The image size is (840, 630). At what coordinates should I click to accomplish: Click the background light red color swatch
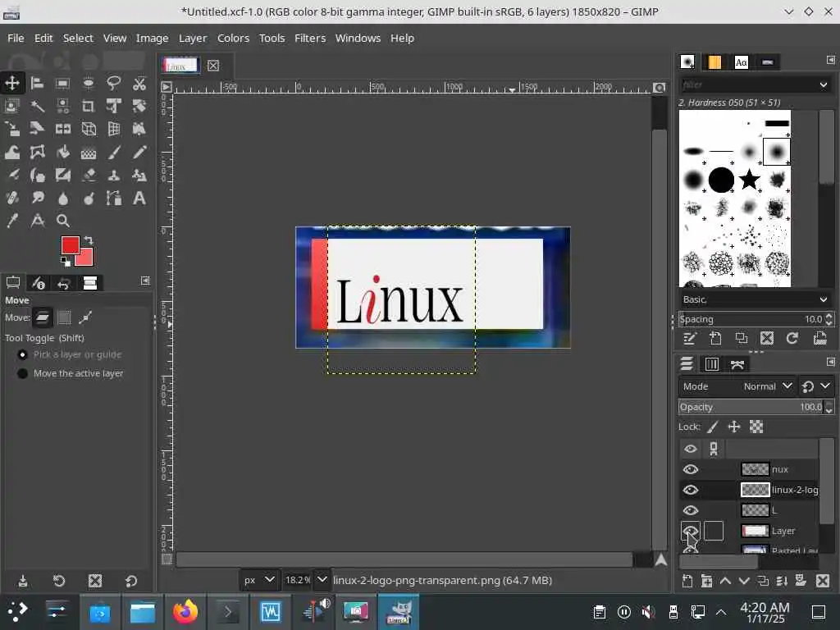coord(85,258)
